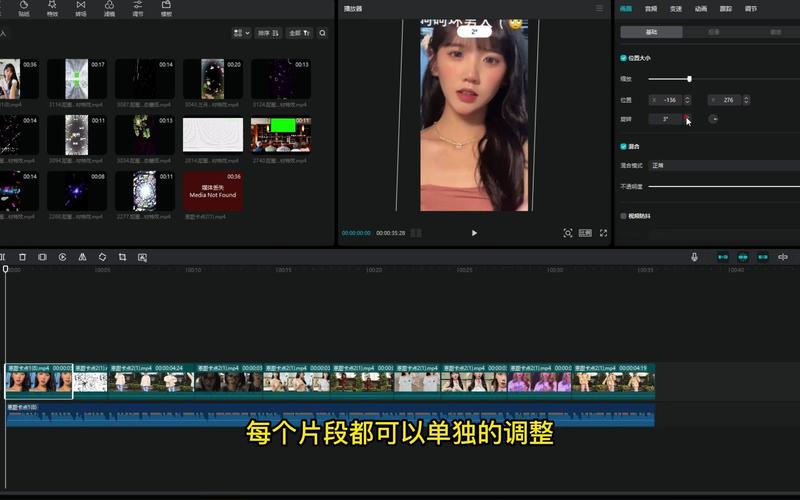Switch to the fifth properties tab before 调节
800x500 pixels.
click(x=726, y=9)
